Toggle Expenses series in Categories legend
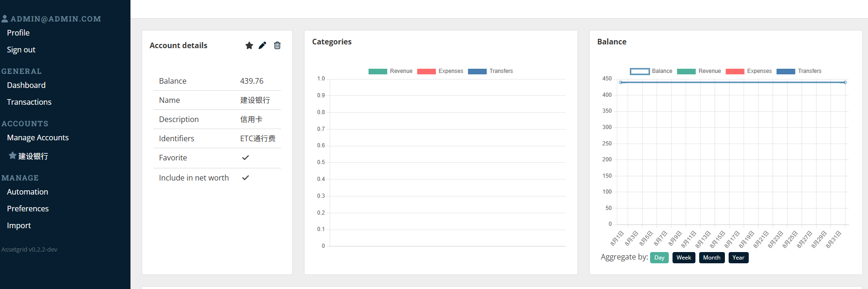The width and height of the screenshot is (868, 289). [440, 71]
